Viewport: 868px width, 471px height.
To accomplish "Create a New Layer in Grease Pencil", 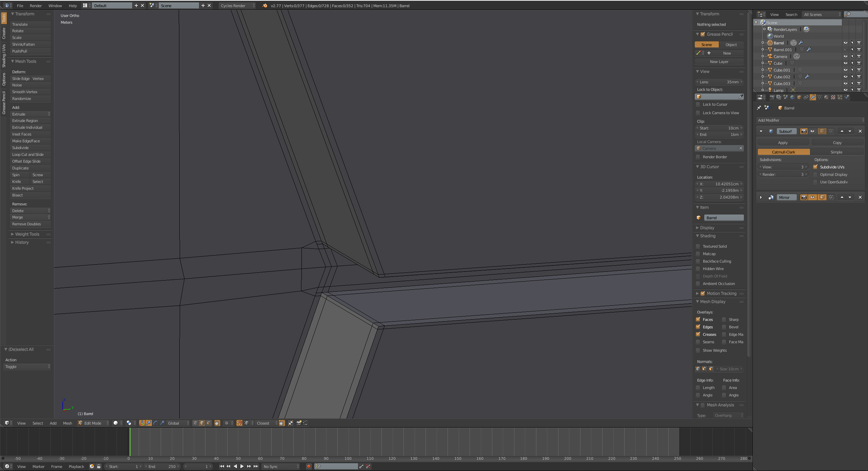I will (x=719, y=62).
